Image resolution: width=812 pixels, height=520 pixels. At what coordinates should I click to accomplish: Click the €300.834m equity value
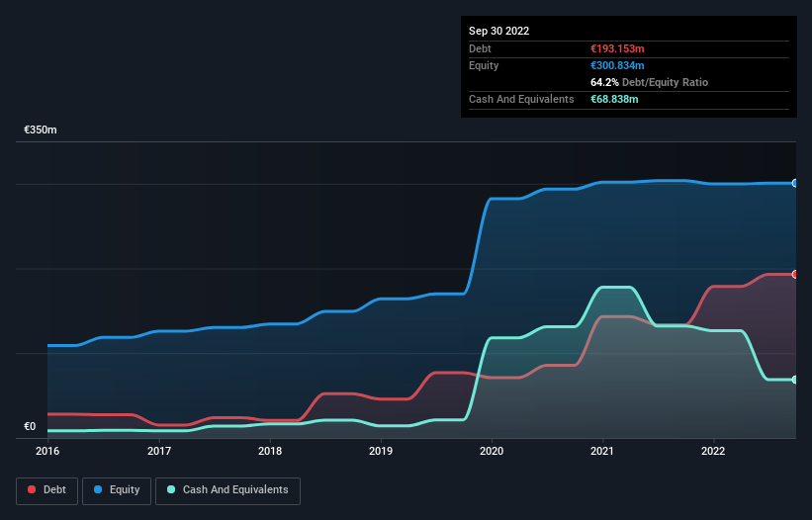(617, 65)
